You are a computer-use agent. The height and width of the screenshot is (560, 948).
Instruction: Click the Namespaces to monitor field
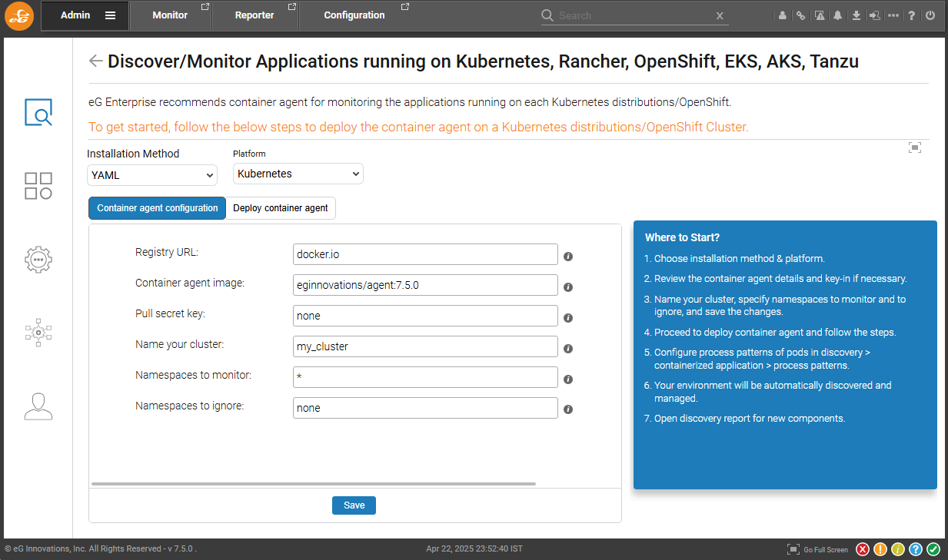click(426, 377)
